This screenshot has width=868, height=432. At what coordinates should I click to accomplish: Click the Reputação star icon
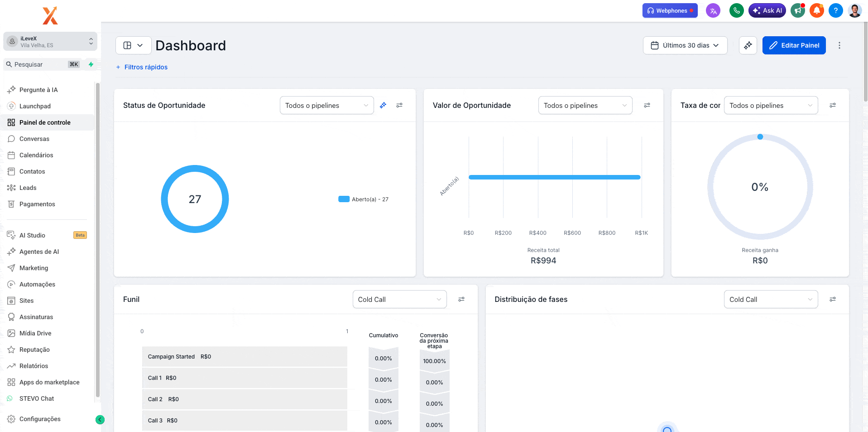pyautogui.click(x=11, y=349)
